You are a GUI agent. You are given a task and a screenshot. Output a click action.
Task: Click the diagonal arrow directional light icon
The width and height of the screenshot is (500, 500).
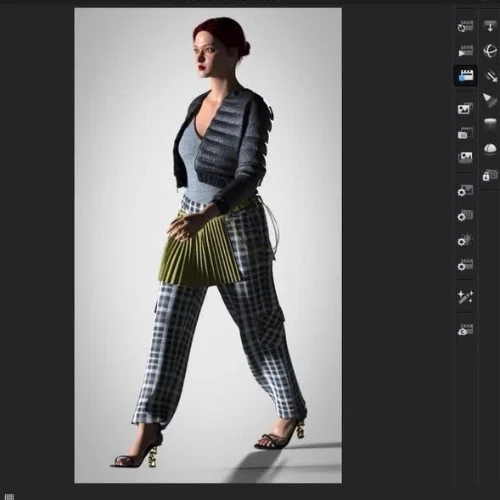click(x=490, y=76)
